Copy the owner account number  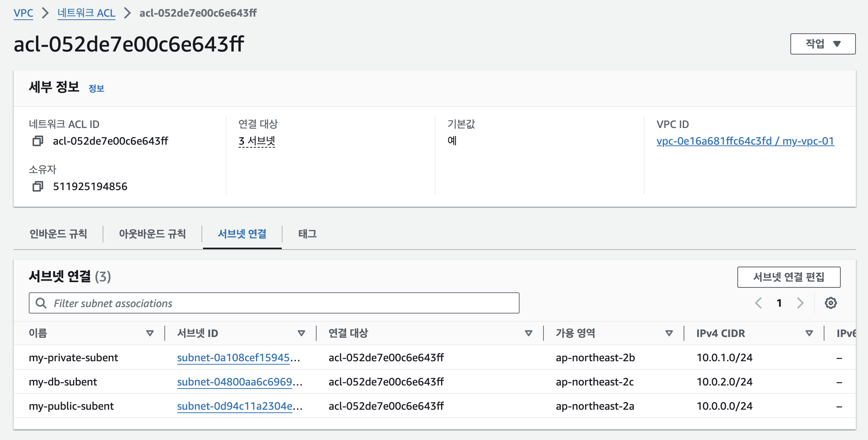pyautogui.click(x=37, y=186)
